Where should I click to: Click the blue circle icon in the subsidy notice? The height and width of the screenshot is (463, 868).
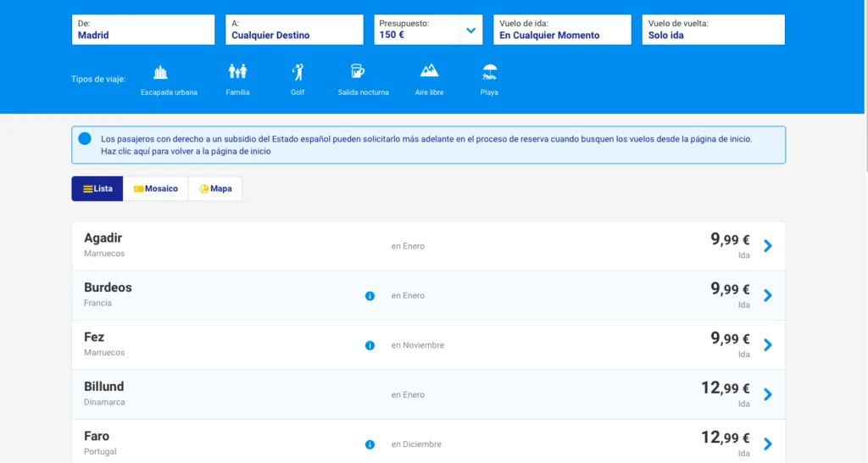[85, 138]
